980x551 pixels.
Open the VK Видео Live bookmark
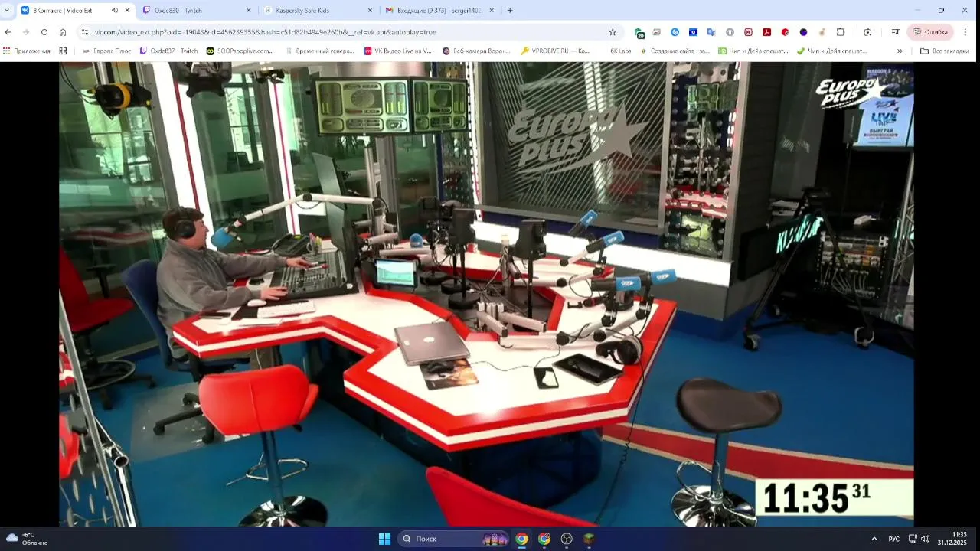(x=398, y=51)
